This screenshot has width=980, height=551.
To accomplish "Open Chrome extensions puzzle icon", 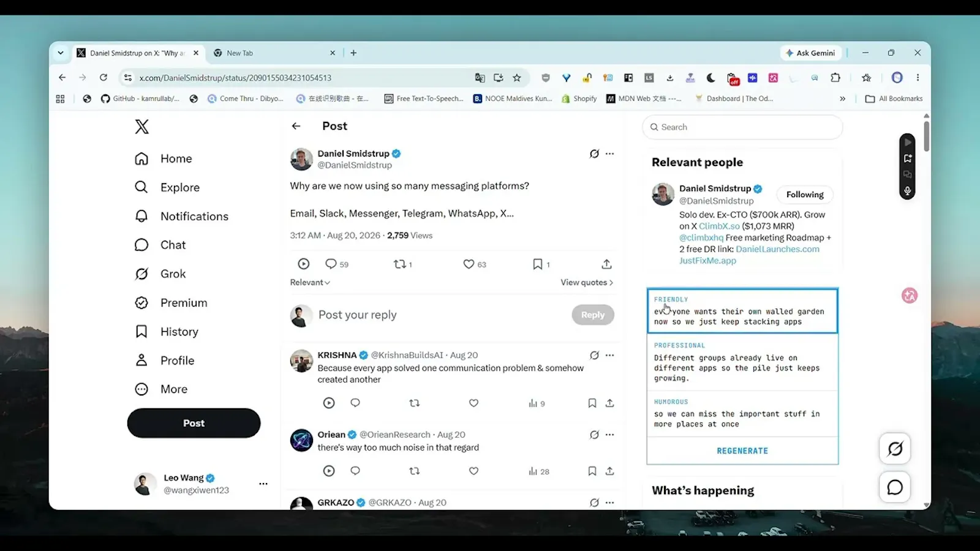I will pyautogui.click(x=835, y=78).
